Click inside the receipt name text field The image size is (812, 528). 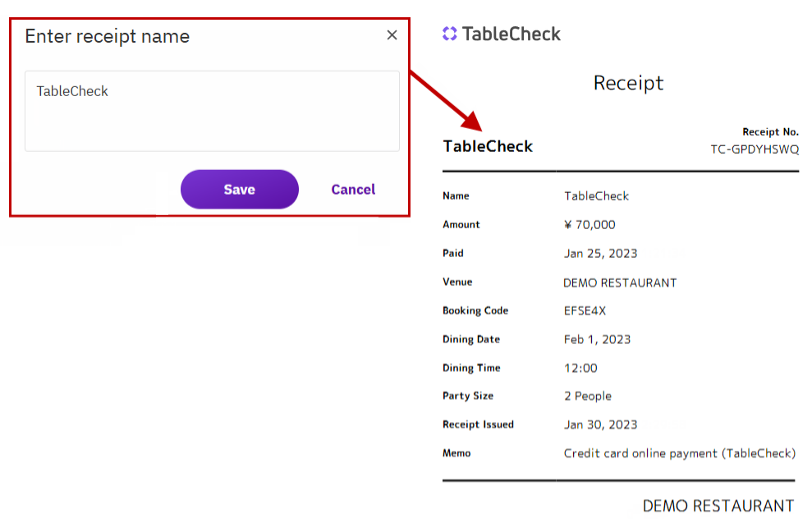212,111
